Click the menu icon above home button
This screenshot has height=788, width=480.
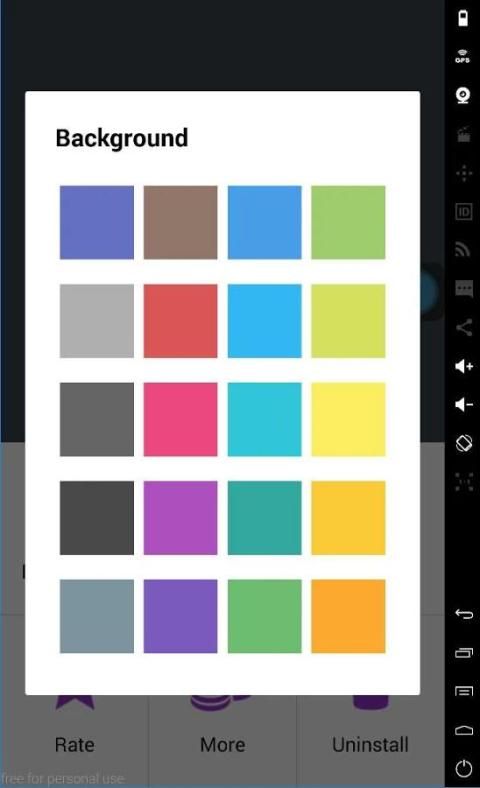pos(463,692)
